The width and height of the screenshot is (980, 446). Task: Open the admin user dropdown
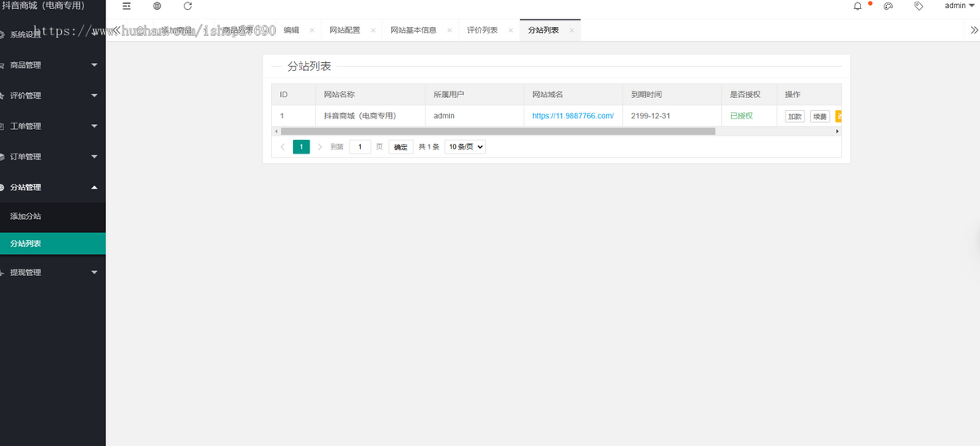(960, 6)
